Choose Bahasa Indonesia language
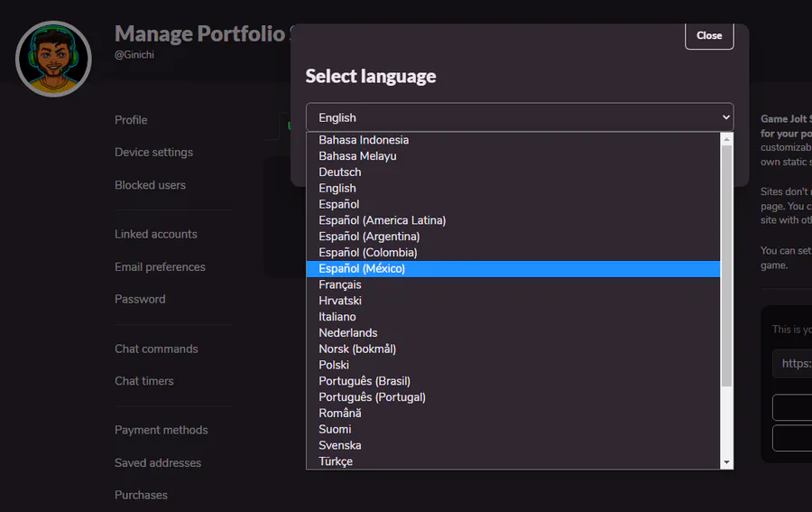812x512 pixels. [x=364, y=140]
